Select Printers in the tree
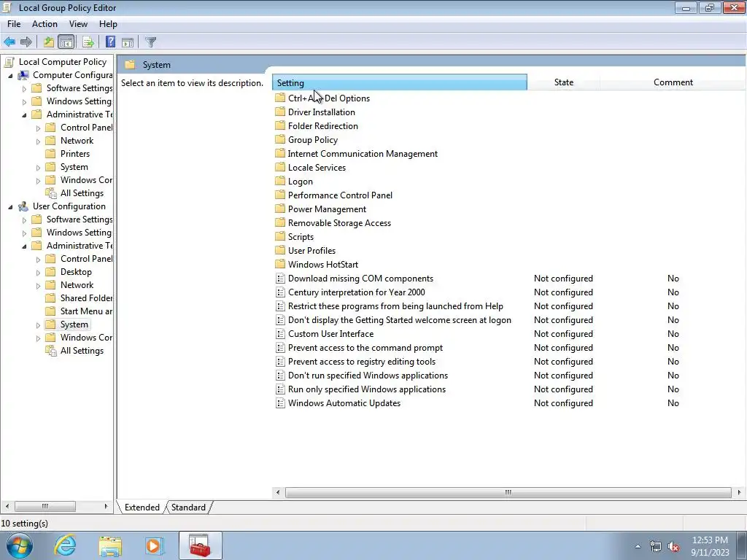Viewport: 747px width, 560px height. [x=75, y=154]
